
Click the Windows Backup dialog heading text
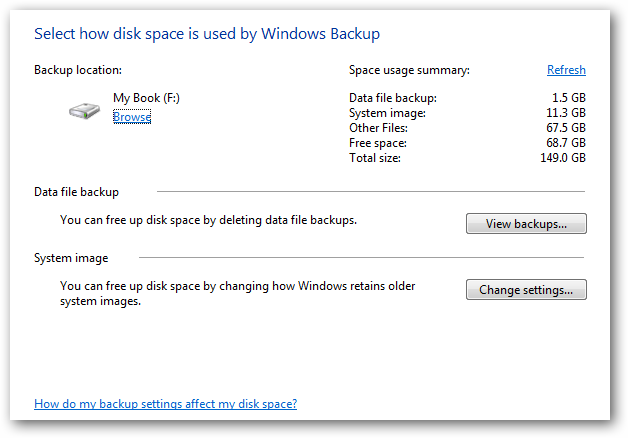(207, 34)
